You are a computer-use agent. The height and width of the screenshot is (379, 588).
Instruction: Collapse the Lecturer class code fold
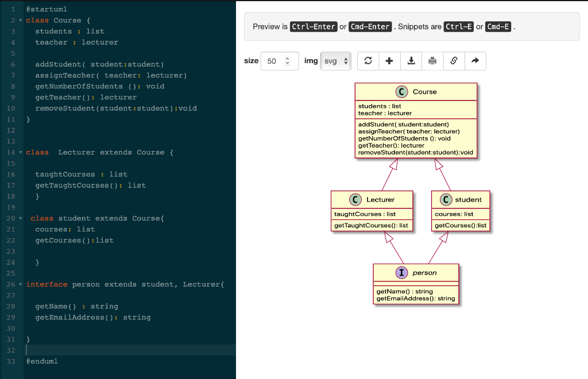click(19, 152)
